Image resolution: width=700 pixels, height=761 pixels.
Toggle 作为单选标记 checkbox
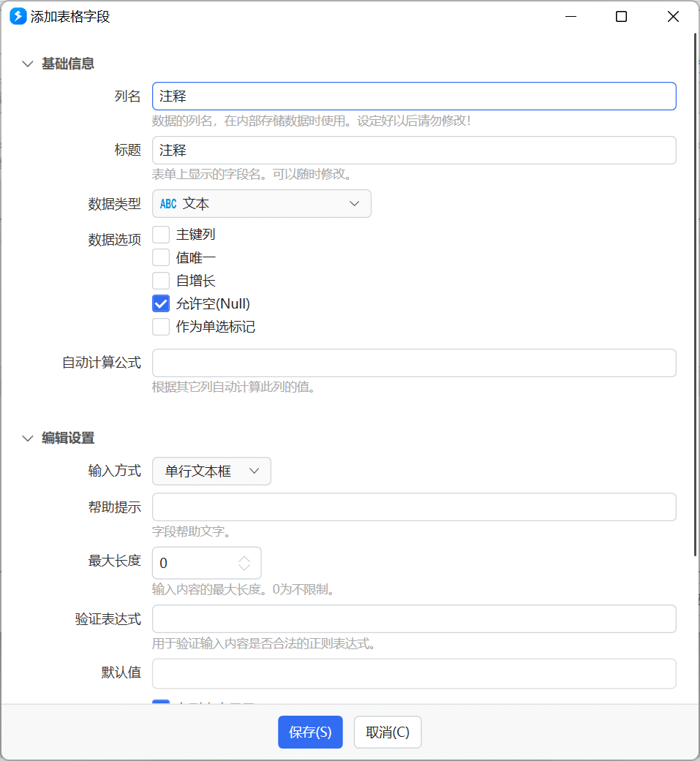coord(161,327)
